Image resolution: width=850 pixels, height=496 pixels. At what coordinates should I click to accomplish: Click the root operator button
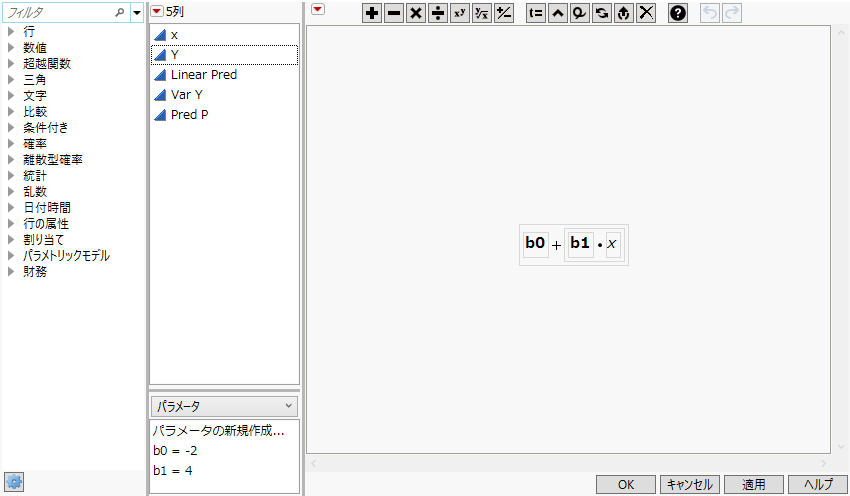click(481, 13)
